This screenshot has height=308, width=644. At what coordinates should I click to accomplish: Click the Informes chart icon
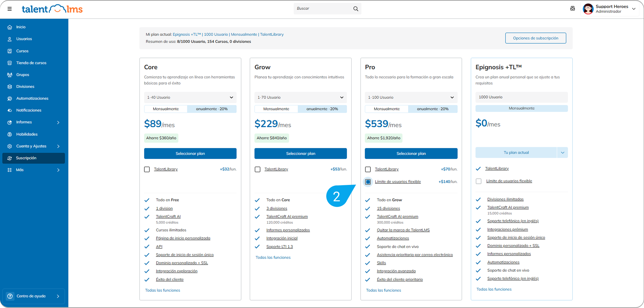tap(10, 122)
